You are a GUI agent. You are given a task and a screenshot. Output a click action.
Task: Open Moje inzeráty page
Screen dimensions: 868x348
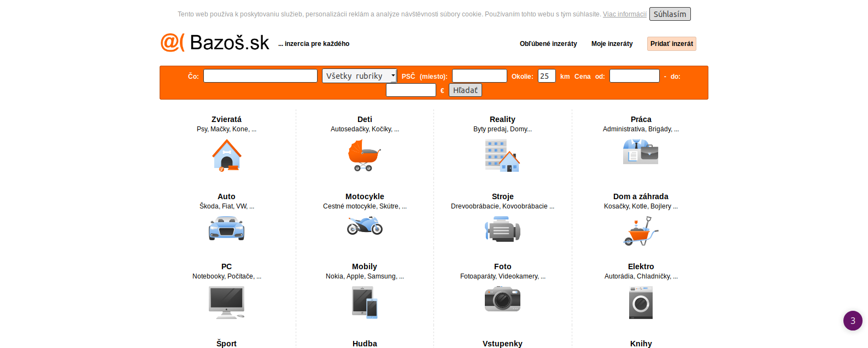click(x=612, y=44)
